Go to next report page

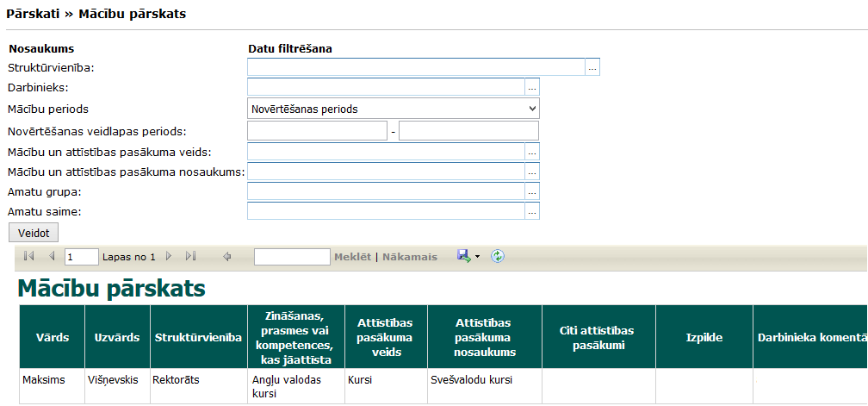point(170,257)
